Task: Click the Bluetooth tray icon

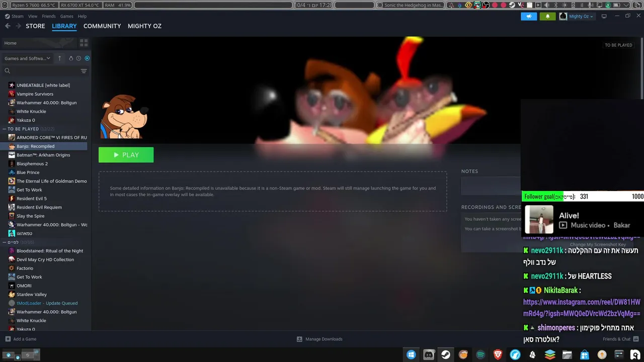Action: pos(555,5)
